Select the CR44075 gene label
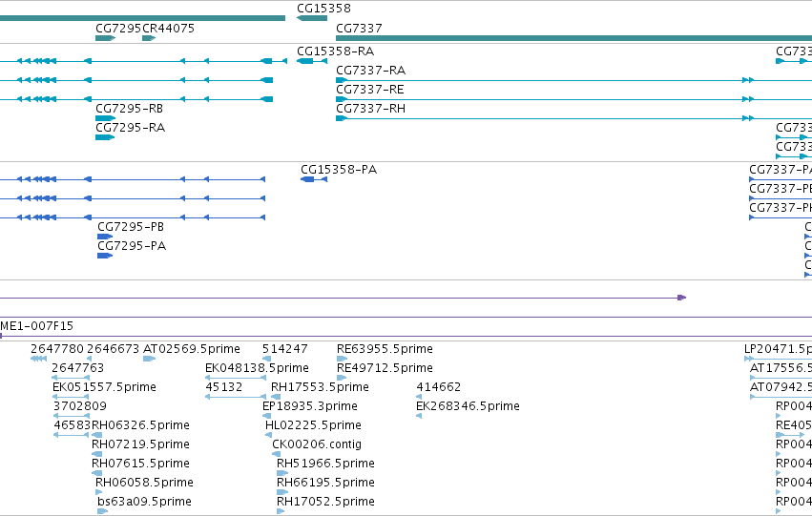The image size is (812, 516). point(168,29)
